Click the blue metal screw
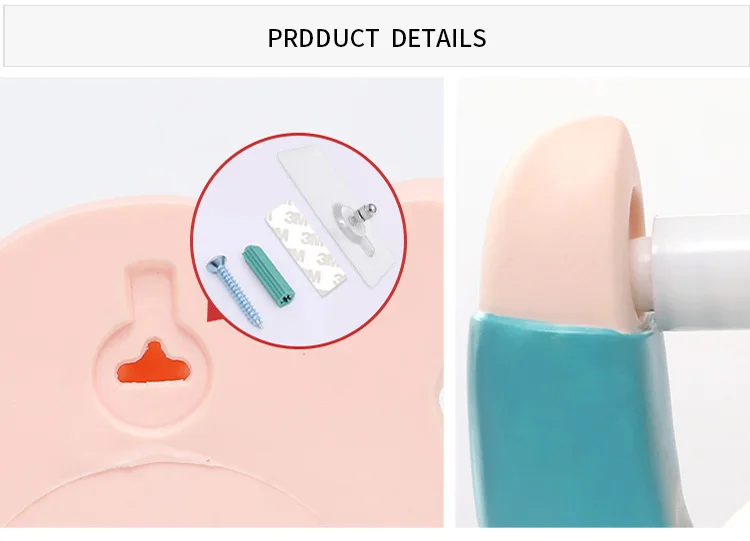The height and width of the screenshot is (541, 750). (234, 291)
